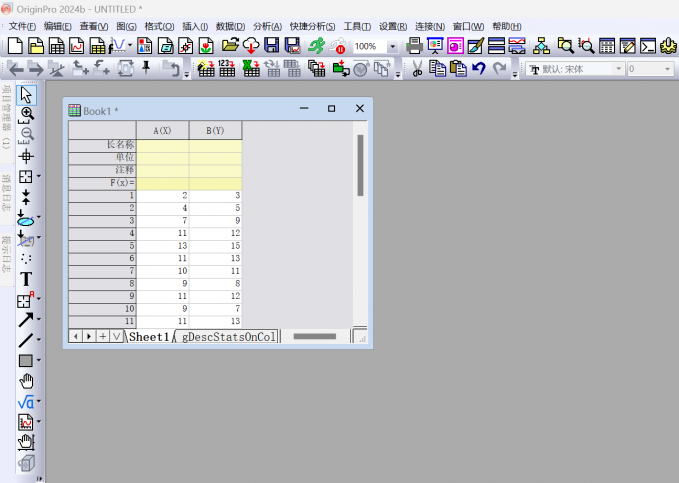Screen dimensions: 679x483
Task: Expand the Line tool dropdown arrow
Action: coord(39,340)
